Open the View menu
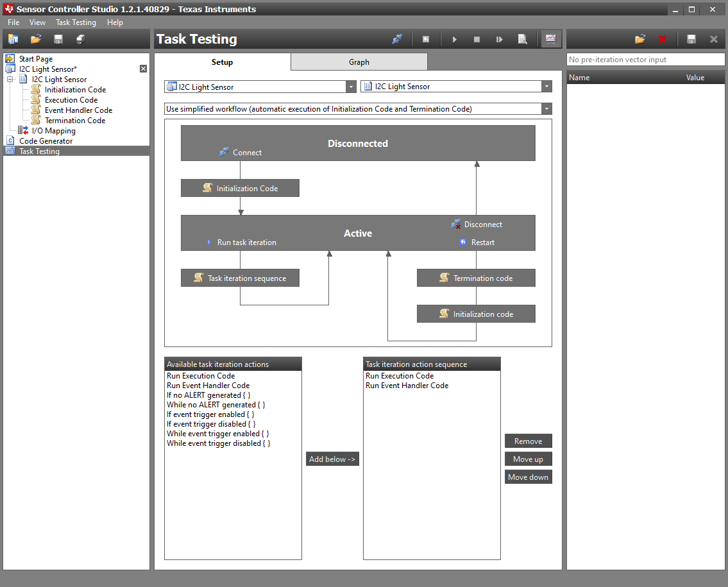The height and width of the screenshot is (587, 728). 37,22
